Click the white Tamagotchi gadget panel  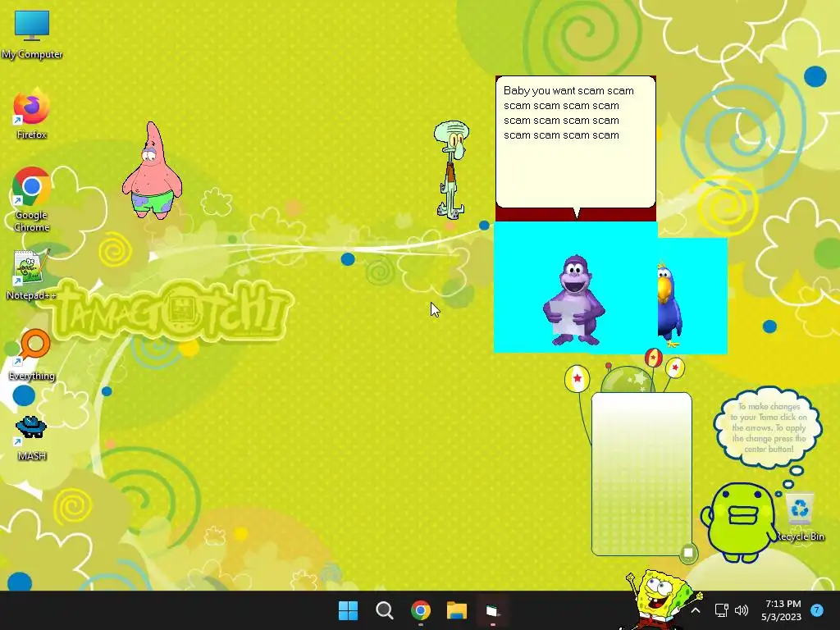click(x=641, y=474)
